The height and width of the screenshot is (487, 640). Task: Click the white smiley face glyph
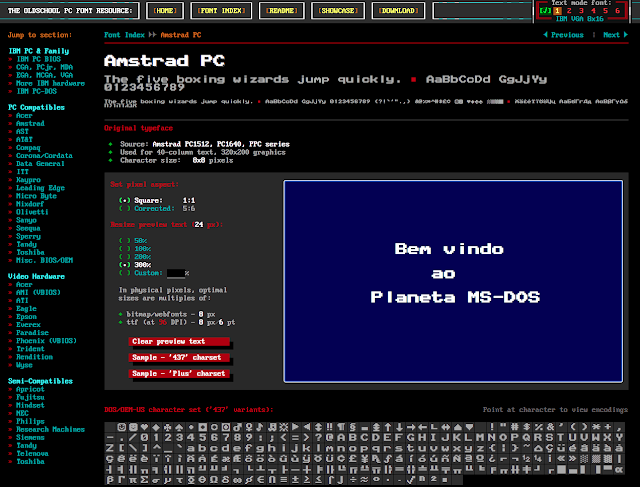point(122,427)
